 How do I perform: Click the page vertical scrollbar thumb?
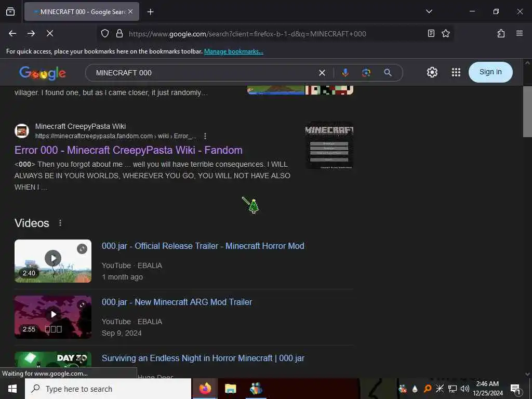tap(527, 111)
